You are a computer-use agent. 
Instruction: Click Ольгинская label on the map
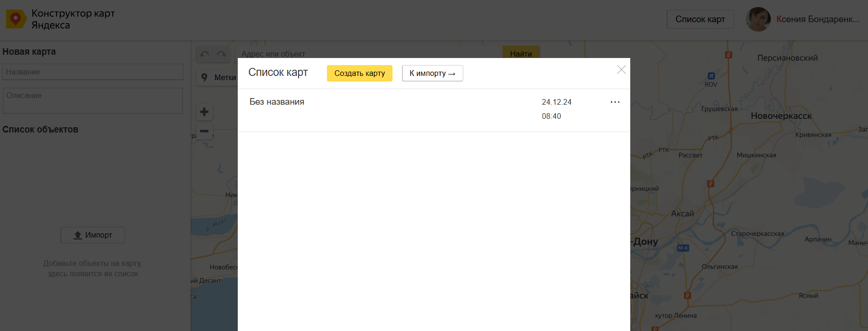click(x=720, y=267)
